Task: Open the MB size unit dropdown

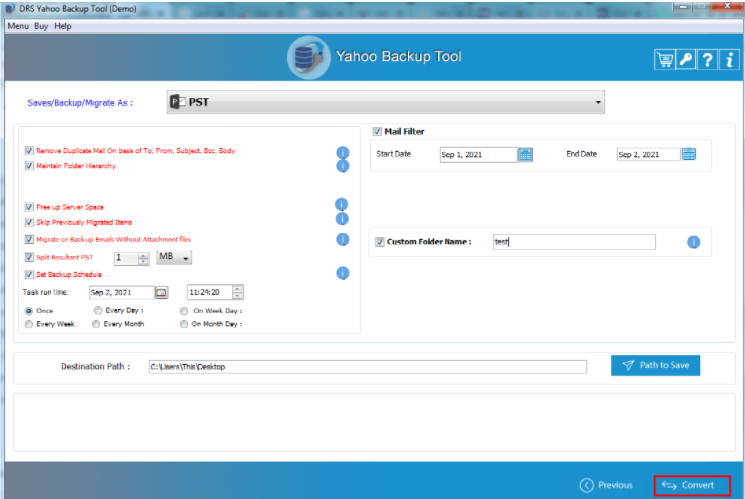Action: pos(174,257)
